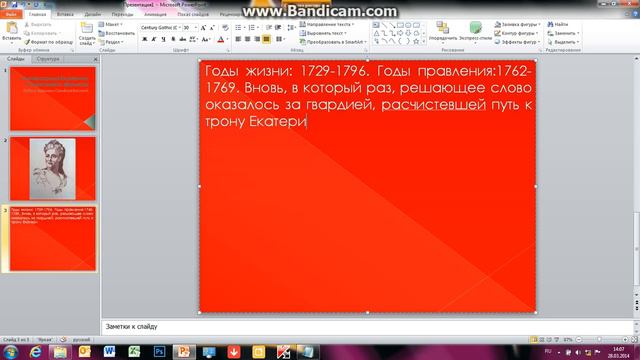Toggle justify alignment (highlighted button)
This screenshot has width=640, height=360.
[266, 39]
